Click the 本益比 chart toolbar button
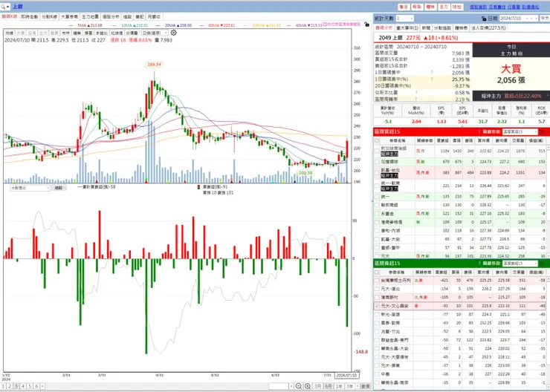Screen dimensions: 550x392 (102, 33)
